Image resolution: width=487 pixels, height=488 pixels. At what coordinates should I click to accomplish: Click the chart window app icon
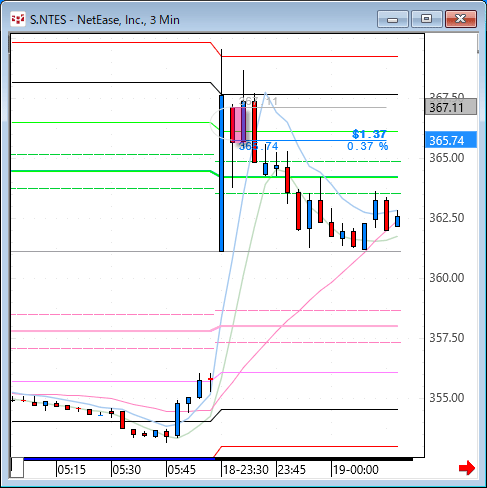click(18, 19)
